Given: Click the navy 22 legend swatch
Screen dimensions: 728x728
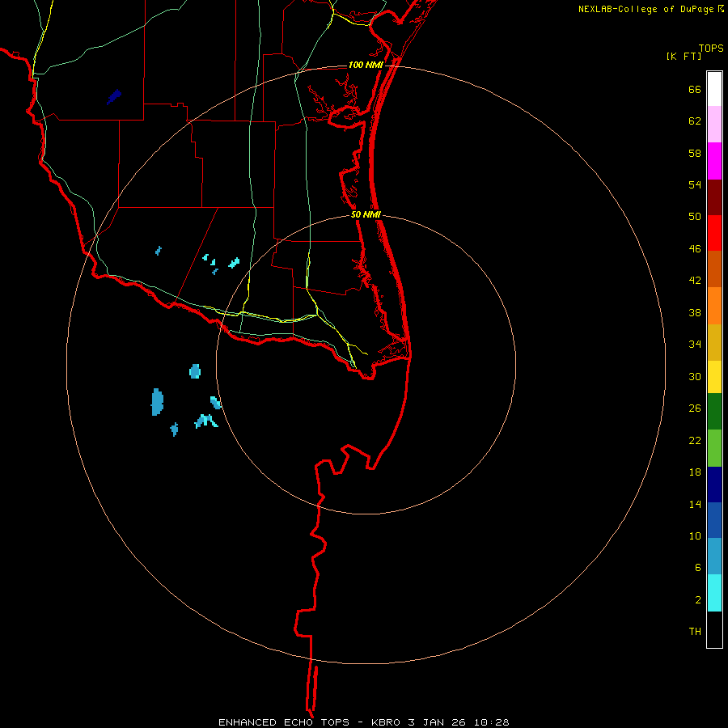Looking at the screenshot, I should click(x=714, y=485).
